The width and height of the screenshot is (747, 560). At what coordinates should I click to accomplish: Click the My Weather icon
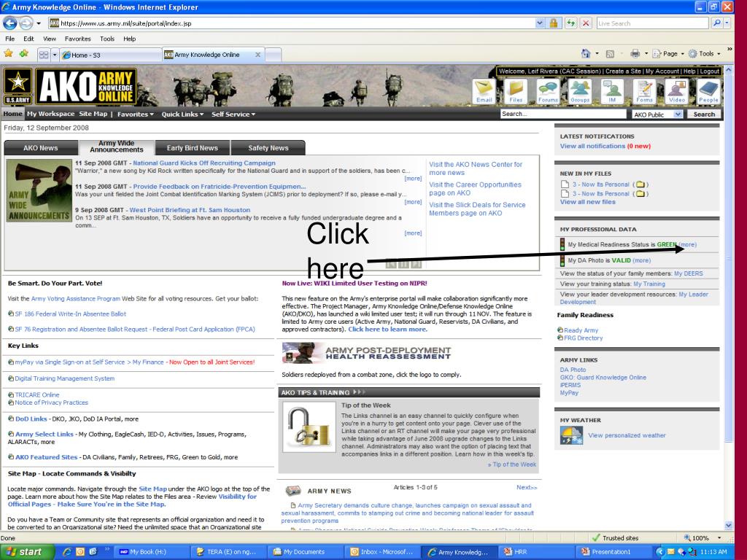pyautogui.click(x=571, y=435)
